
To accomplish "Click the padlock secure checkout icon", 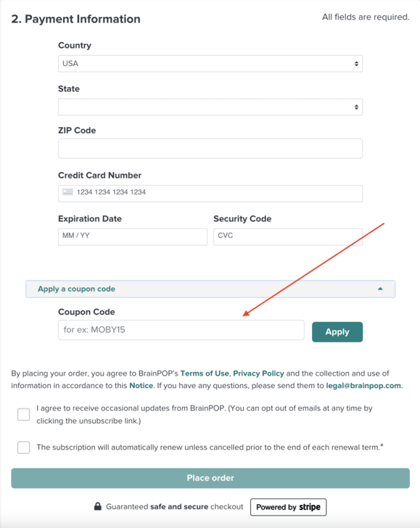I will pos(98,506).
